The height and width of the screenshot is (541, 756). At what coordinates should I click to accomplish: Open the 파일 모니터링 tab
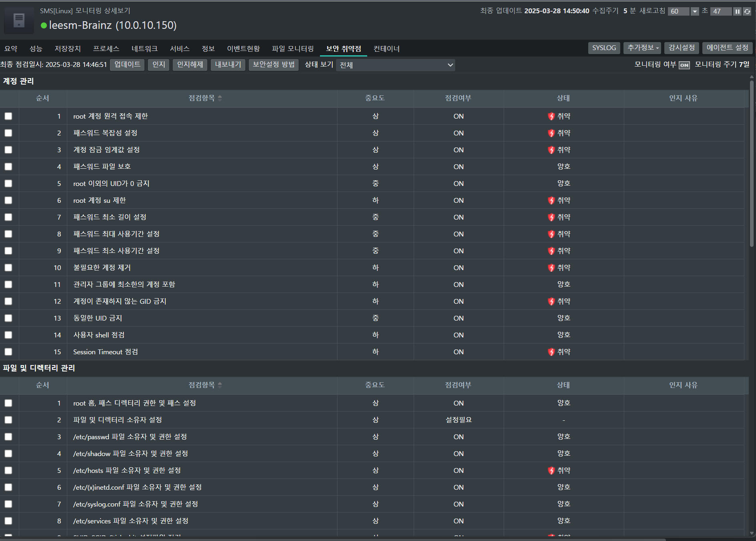click(293, 48)
